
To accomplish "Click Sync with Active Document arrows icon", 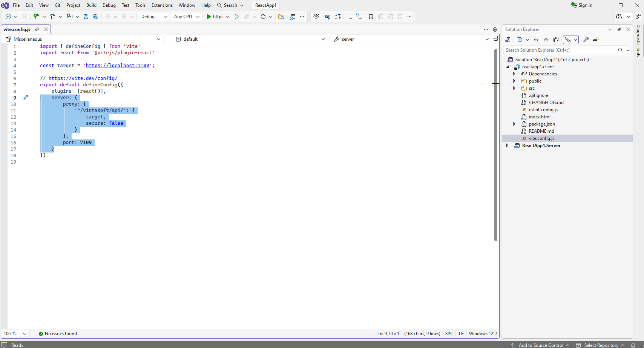I will tap(536, 40).
